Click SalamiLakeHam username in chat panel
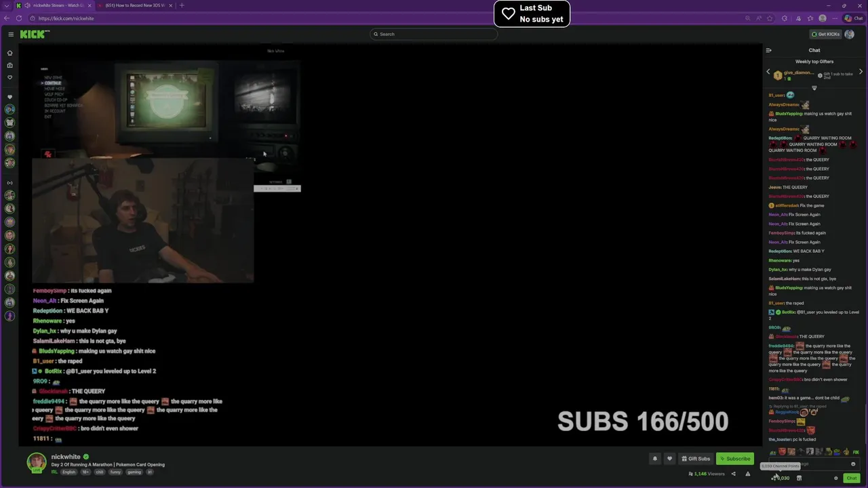The image size is (868, 488). pos(784,279)
